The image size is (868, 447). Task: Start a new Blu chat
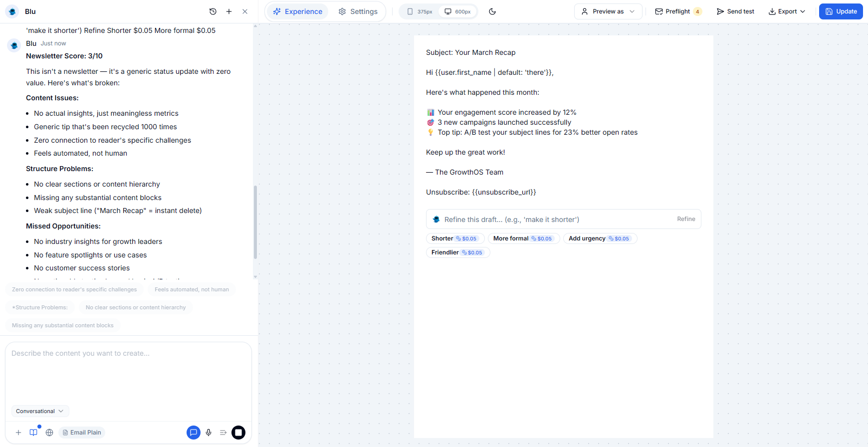pos(229,11)
